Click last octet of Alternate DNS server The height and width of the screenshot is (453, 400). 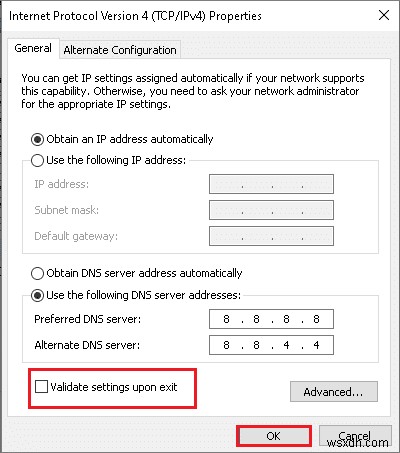pyautogui.click(x=316, y=345)
